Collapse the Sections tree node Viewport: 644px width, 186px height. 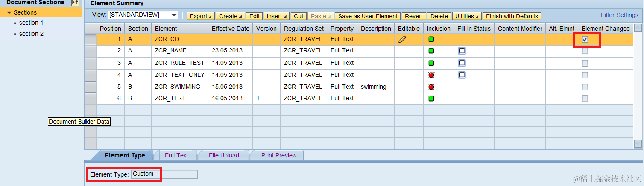[9, 13]
